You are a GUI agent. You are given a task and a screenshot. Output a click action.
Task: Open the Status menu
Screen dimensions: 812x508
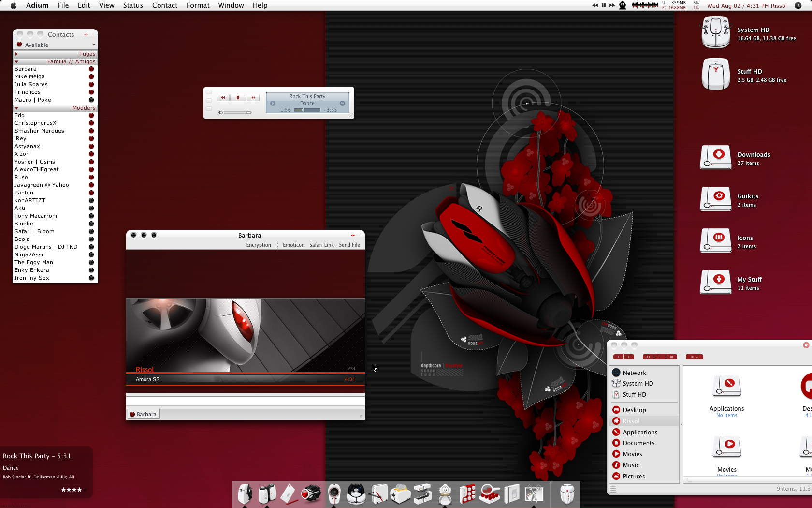[x=133, y=5]
